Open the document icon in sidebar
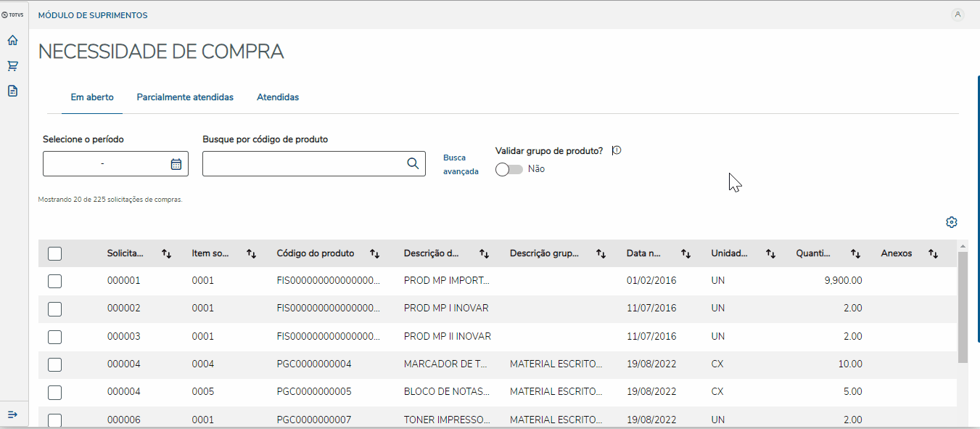Screen dimensions: 980x429 coord(12,91)
